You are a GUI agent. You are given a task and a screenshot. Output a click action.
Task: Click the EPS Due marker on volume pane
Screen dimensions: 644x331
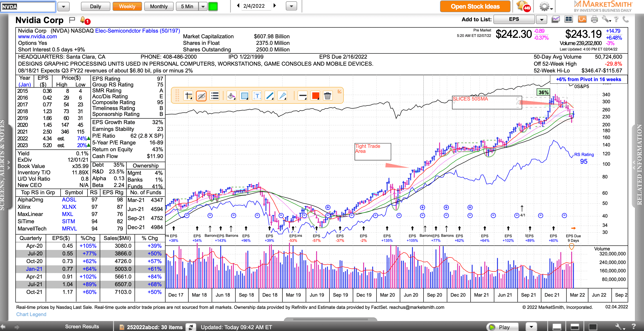571,247
